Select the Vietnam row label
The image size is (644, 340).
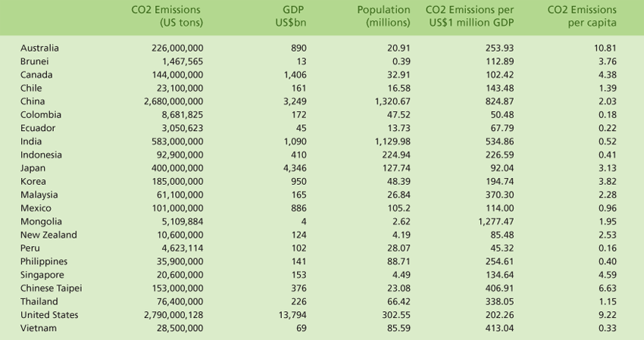[x=39, y=329]
